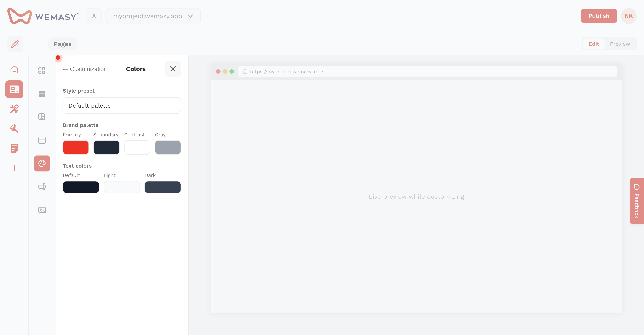Go back to Customization
Screen dimensions: 644x335
[84, 69]
